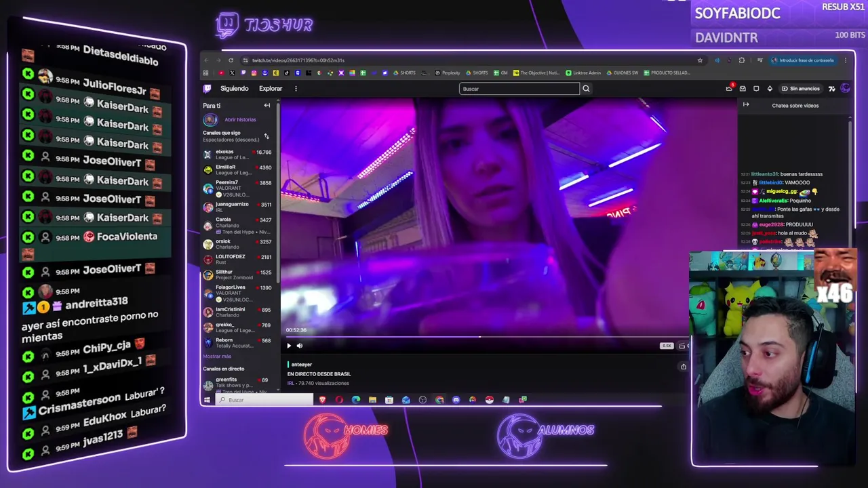This screenshot has width=868, height=488.
Task: Open LOLITOFDEZ channel in sidebar
Action: [x=237, y=260]
